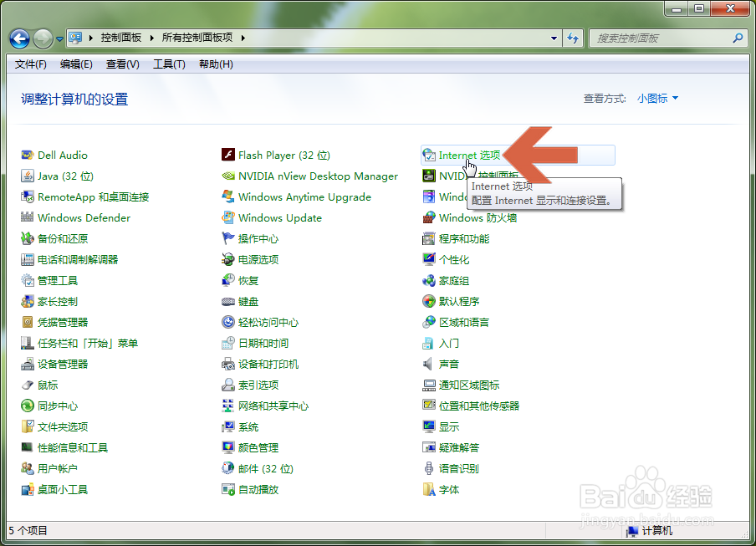Open the 编辑(E) menu
Viewport: 756px width, 546px height.
pyautogui.click(x=76, y=64)
